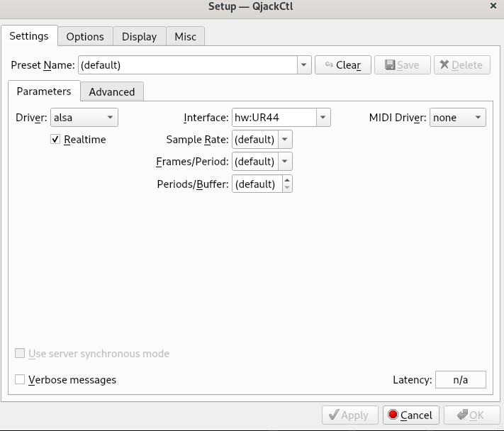Click the Cancel button

(411, 415)
